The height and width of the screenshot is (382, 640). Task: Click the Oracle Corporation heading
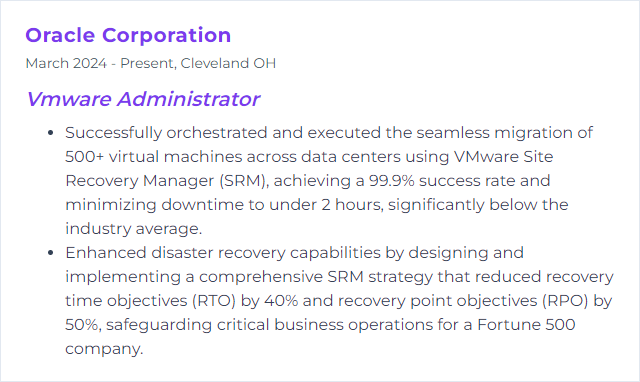pos(128,35)
